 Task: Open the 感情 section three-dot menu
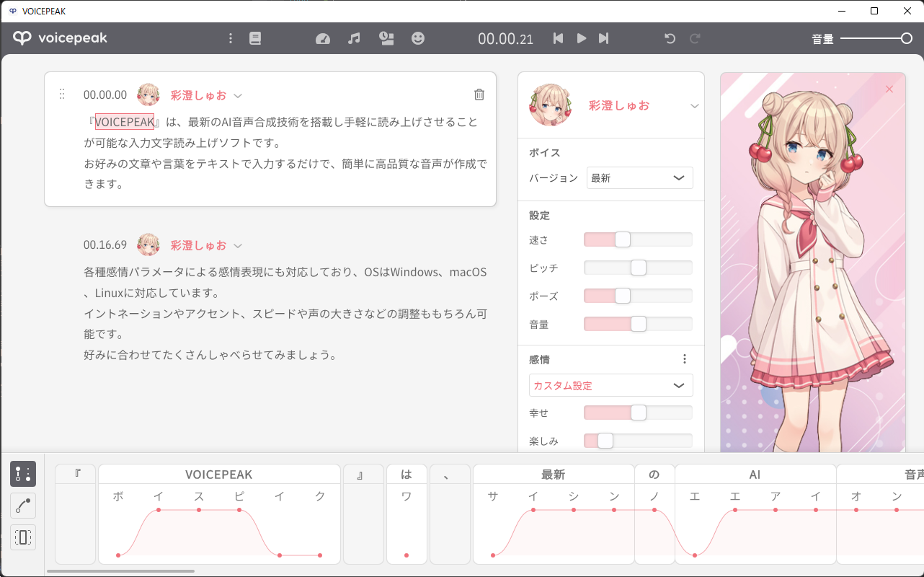coord(685,359)
